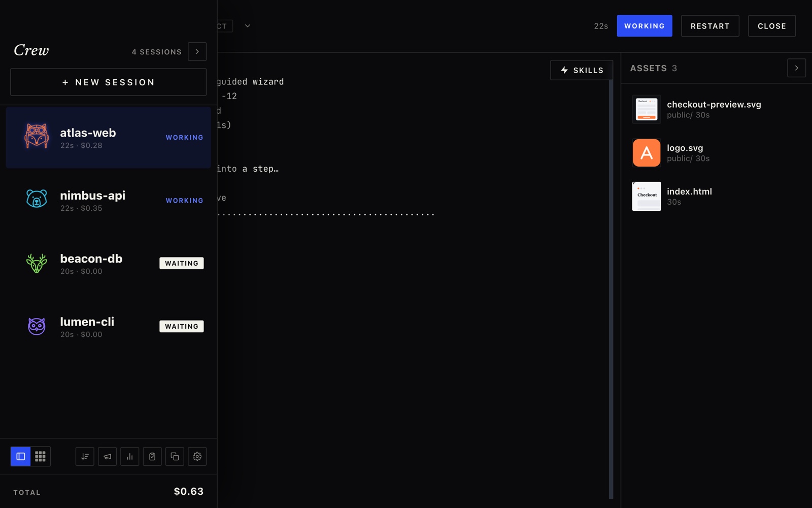This screenshot has height=508, width=812.
Task: Click the $0.63 total cost value
Action: pyautogui.click(x=189, y=491)
